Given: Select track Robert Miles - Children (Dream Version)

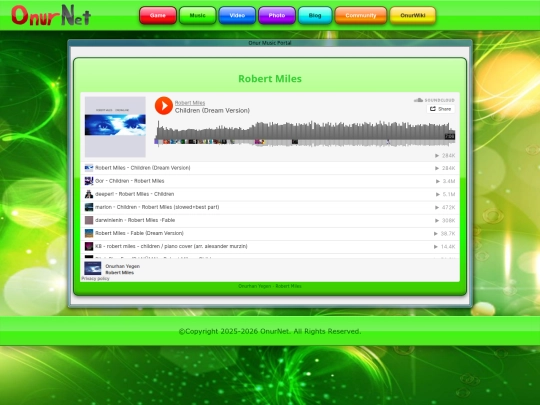Looking at the screenshot, I should pyautogui.click(x=270, y=168).
